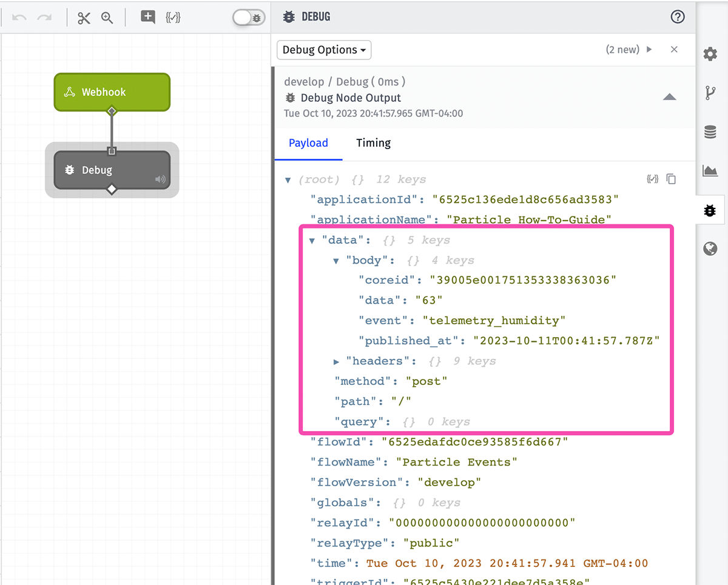Select the Webhook trigger node

click(112, 92)
